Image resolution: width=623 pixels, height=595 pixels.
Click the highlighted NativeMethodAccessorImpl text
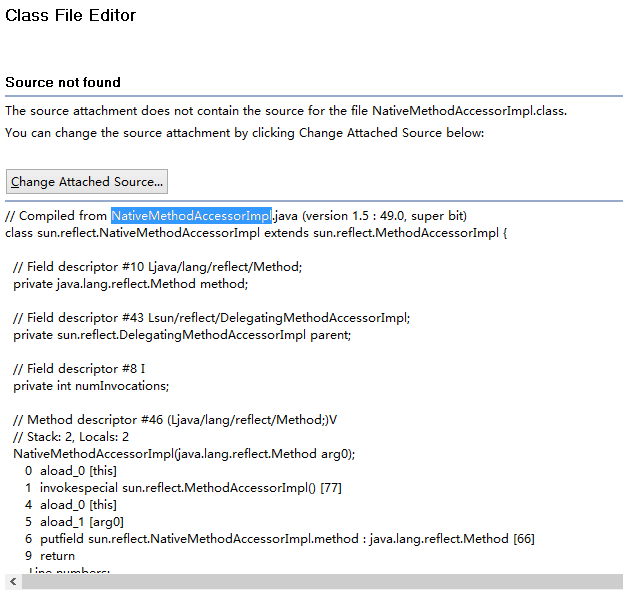pos(191,216)
